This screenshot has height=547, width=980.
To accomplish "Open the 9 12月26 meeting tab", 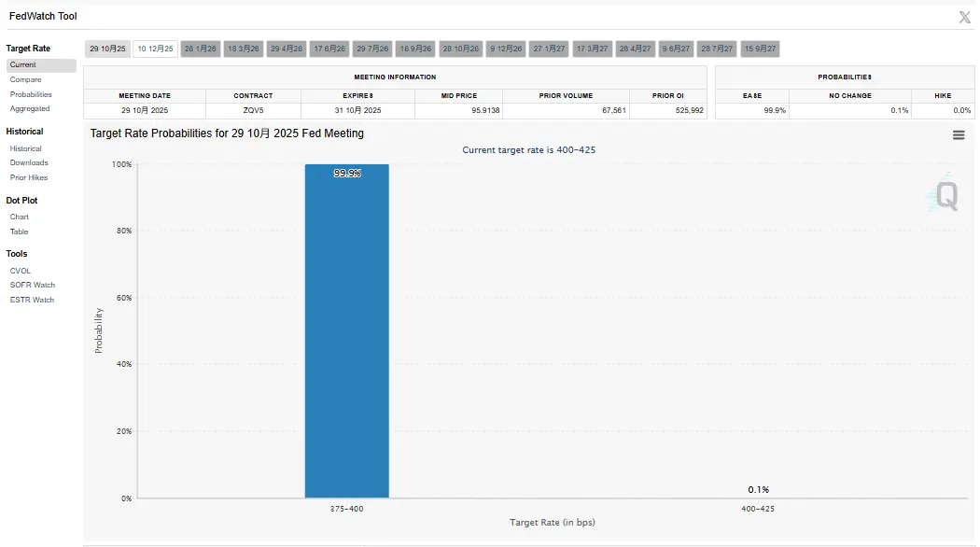I will [506, 49].
